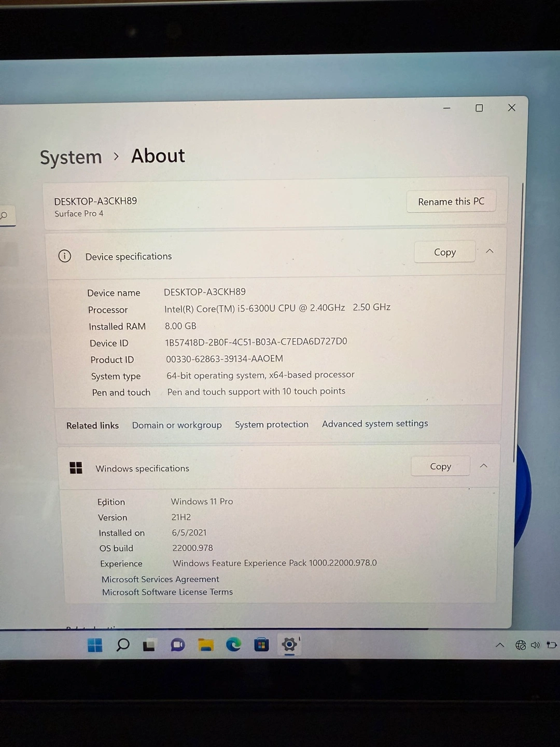Image resolution: width=560 pixels, height=747 pixels.
Task: Open Microsoft Store from taskbar
Action: pyautogui.click(x=261, y=645)
